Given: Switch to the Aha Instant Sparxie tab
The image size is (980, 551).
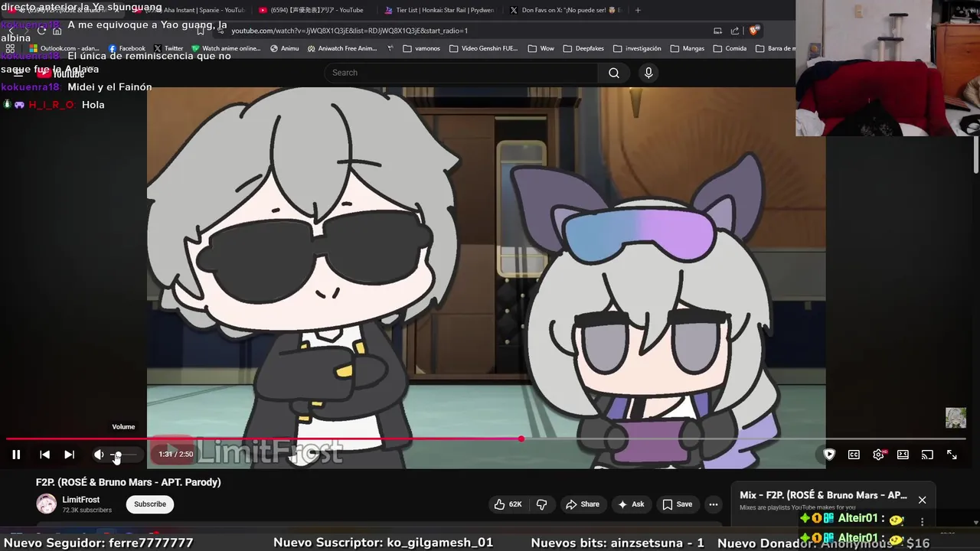Looking at the screenshot, I should 190,10.
